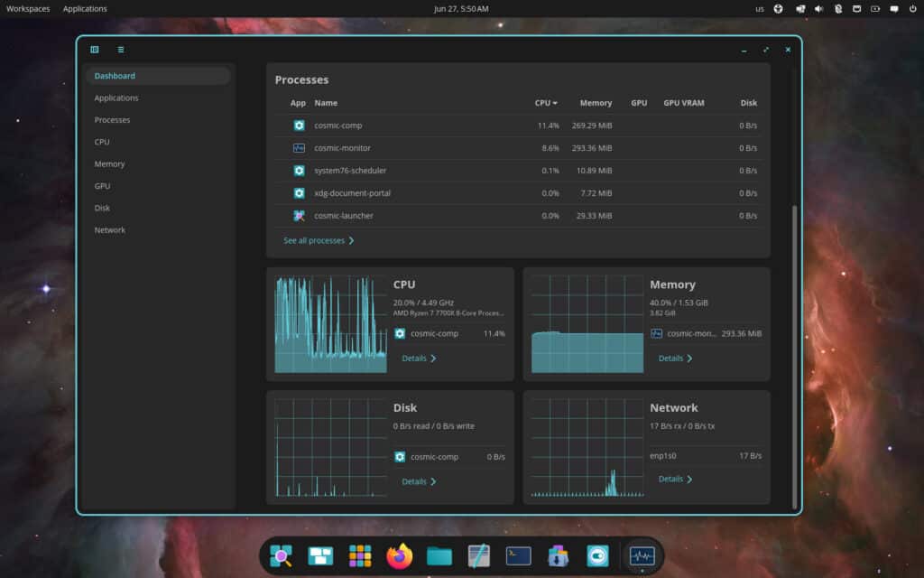Select Network page in sidebar

coord(158,230)
